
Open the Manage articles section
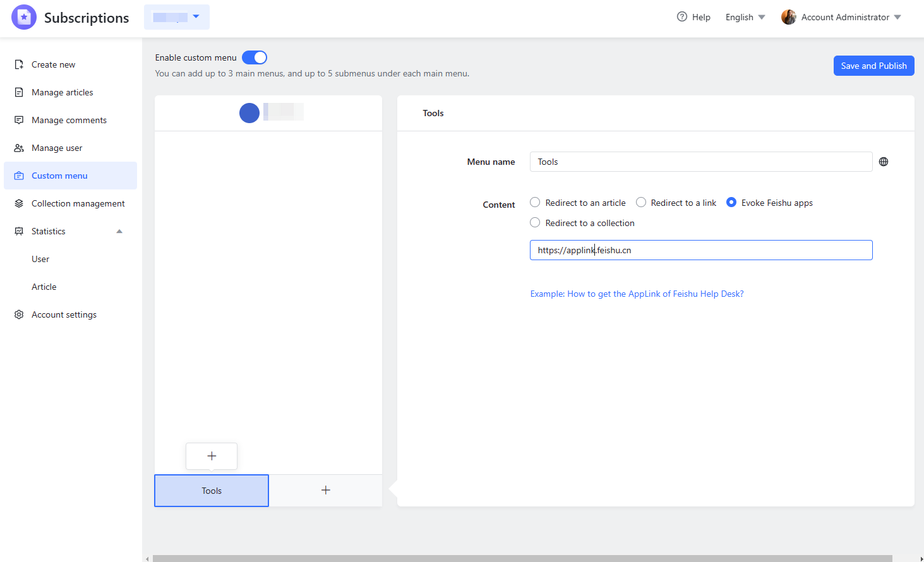(61, 92)
